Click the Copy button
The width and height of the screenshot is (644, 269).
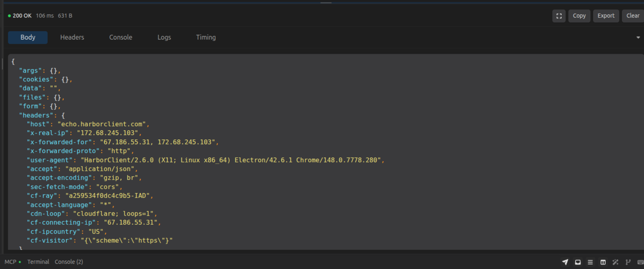coord(580,16)
